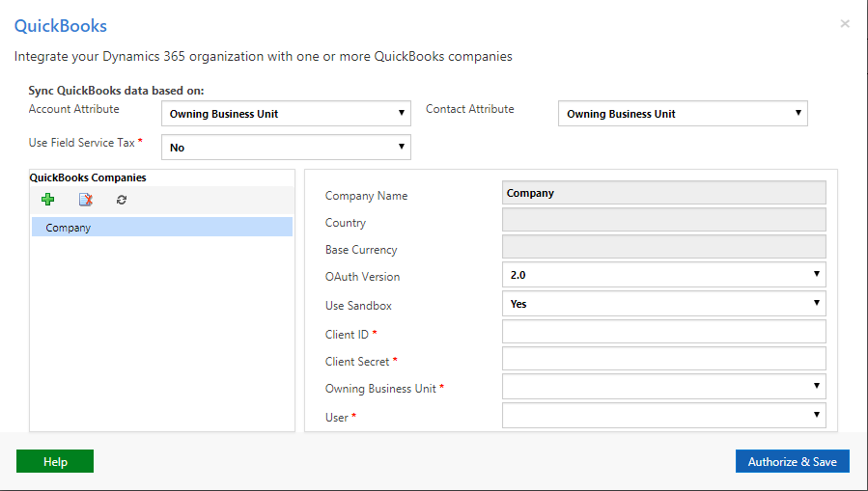Click the 'Account Attribute' label
868x491 pixels.
[73, 109]
